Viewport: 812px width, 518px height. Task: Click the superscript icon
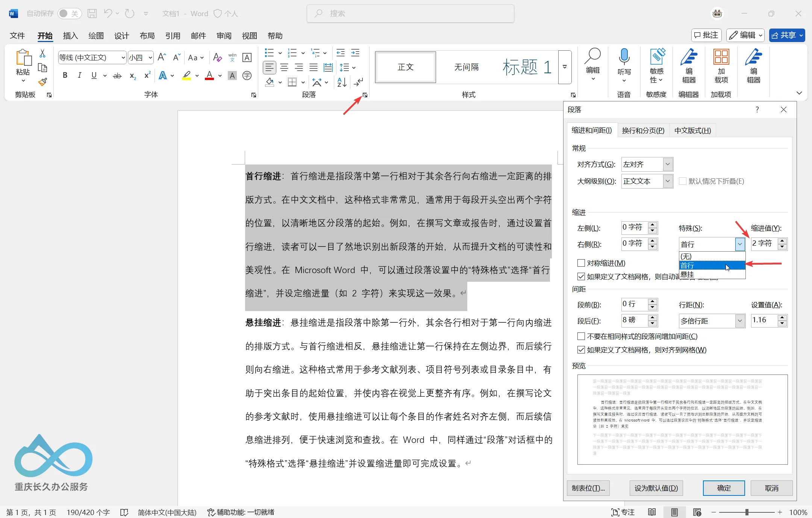tap(147, 76)
